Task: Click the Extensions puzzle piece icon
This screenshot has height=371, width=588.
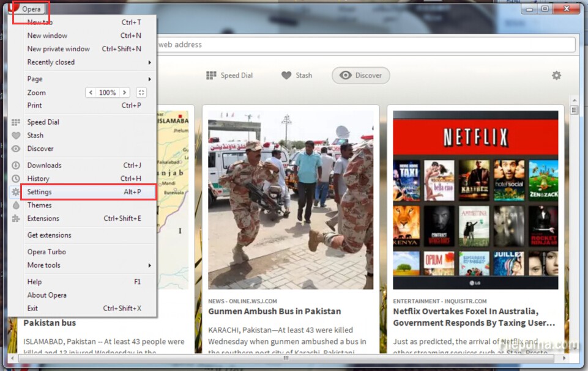Action: 16,218
